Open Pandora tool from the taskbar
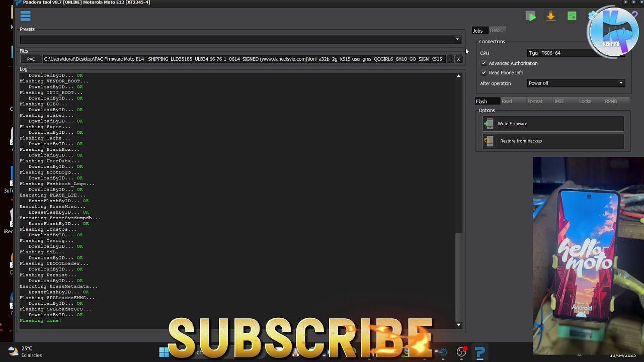Image resolution: width=644 pixels, height=362 pixels. point(479,352)
